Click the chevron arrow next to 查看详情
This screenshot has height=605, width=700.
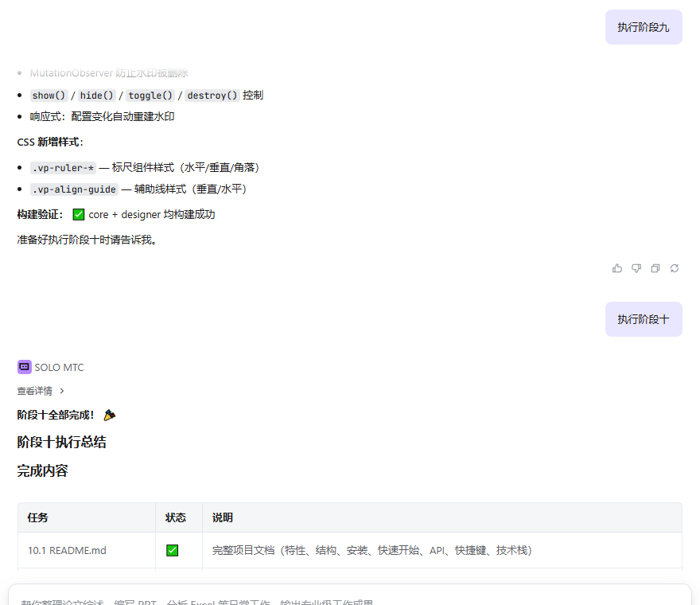[x=62, y=391]
